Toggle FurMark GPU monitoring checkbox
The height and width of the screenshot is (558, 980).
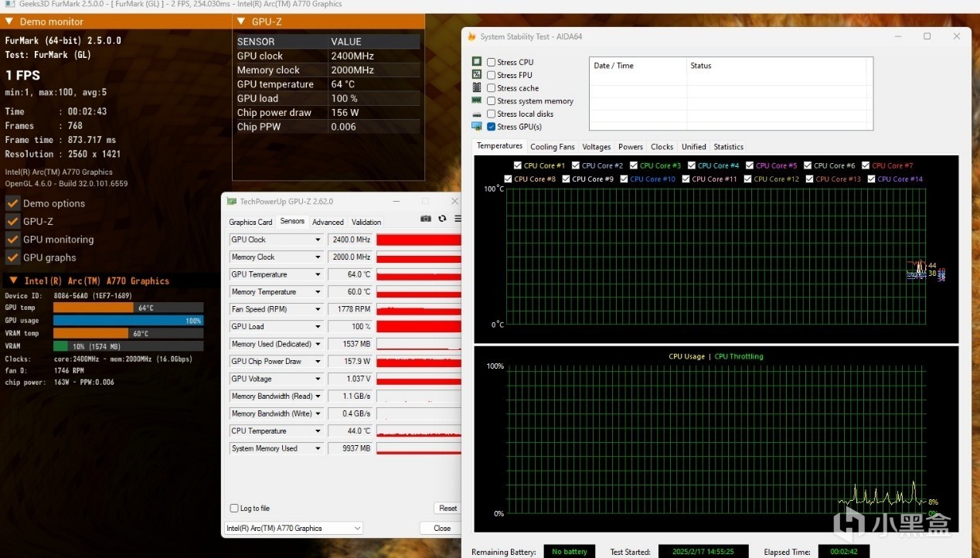click(x=12, y=240)
